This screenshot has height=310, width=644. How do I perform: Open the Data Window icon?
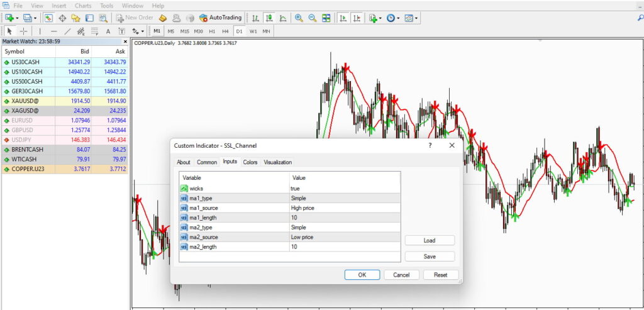(62, 18)
